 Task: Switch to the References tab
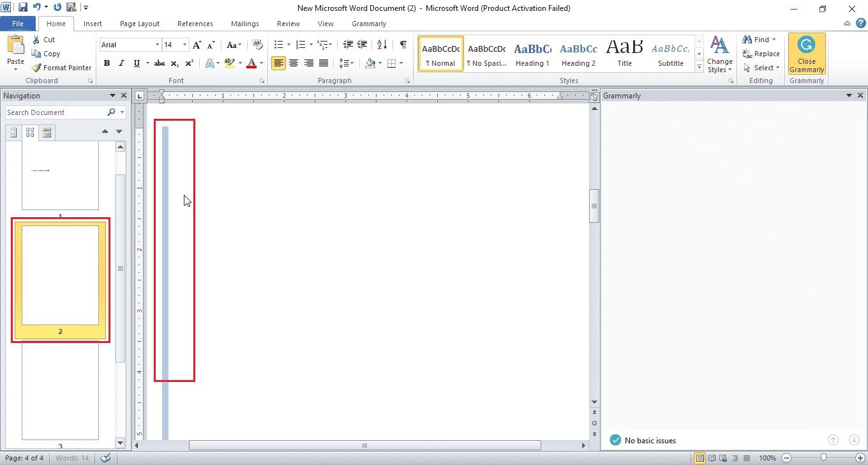point(195,24)
